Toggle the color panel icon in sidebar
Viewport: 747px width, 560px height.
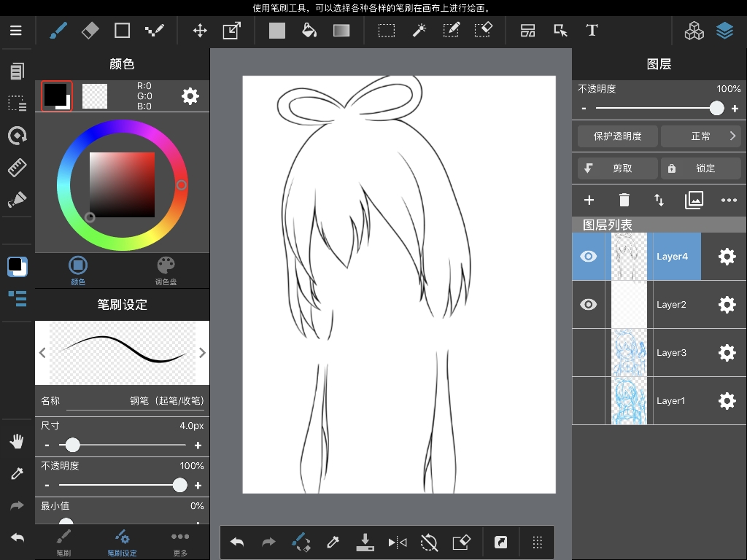[x=18, y=267]
